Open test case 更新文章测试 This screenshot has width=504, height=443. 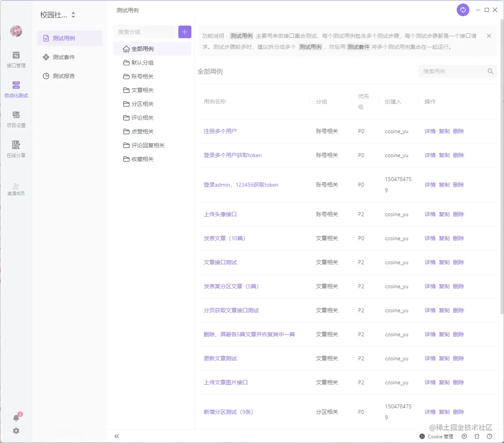point(220,358)
